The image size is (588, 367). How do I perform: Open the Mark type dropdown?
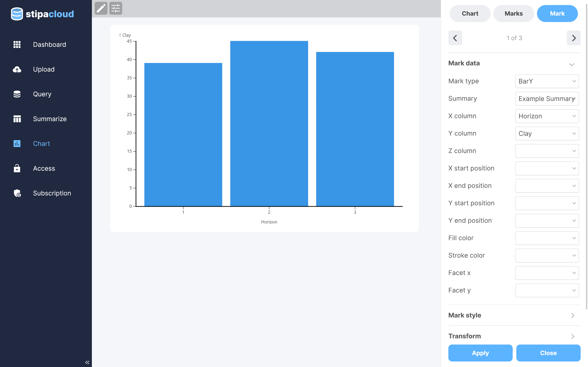(x=547, y=81)
